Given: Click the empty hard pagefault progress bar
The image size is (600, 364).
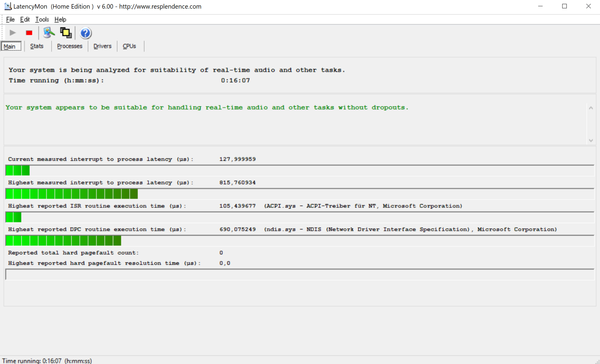Looking at the screenshot, I should coord(299,275).
